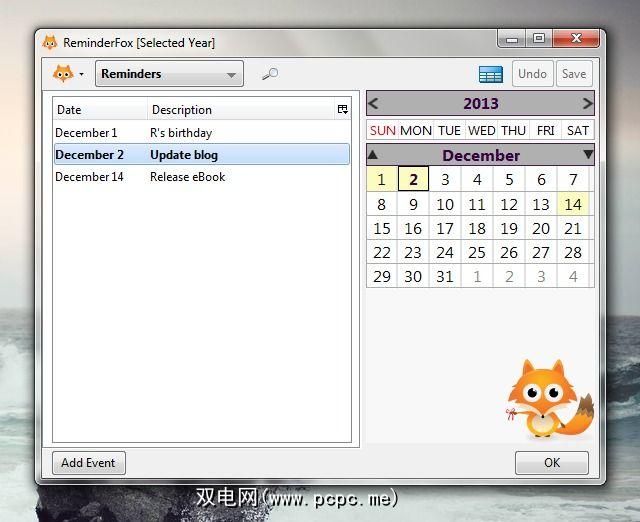Toggle the blue calendar grid view icon

491,74
